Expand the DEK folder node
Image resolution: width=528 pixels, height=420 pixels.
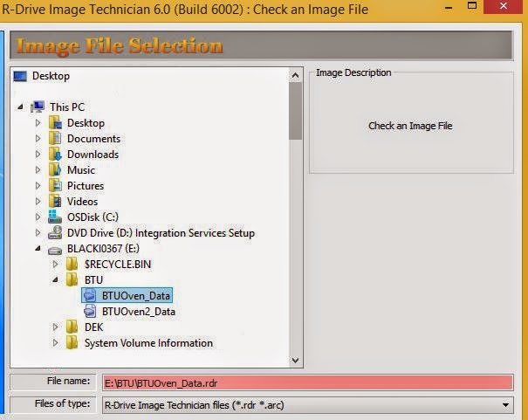pyautogui.click(x=55, y=327)
